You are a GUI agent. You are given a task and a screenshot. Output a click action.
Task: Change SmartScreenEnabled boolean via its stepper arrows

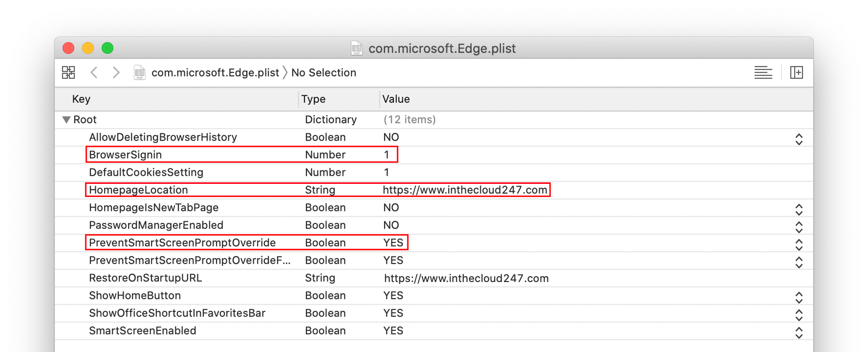(799, 332)
